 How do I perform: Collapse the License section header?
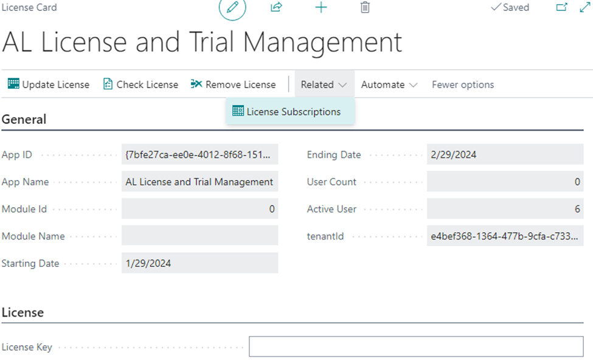(x=23, y=312)
